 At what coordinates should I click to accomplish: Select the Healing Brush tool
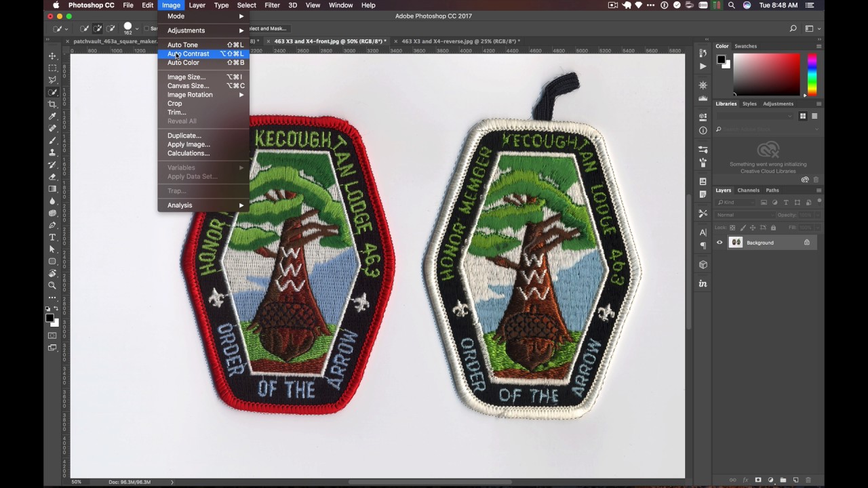tap(52, 128)
